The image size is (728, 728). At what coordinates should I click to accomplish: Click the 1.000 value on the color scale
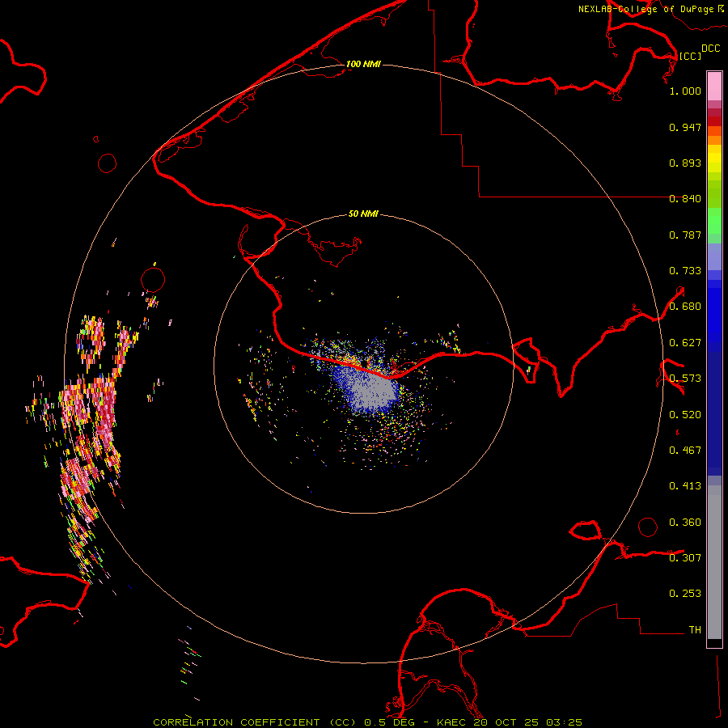point(685,91)
